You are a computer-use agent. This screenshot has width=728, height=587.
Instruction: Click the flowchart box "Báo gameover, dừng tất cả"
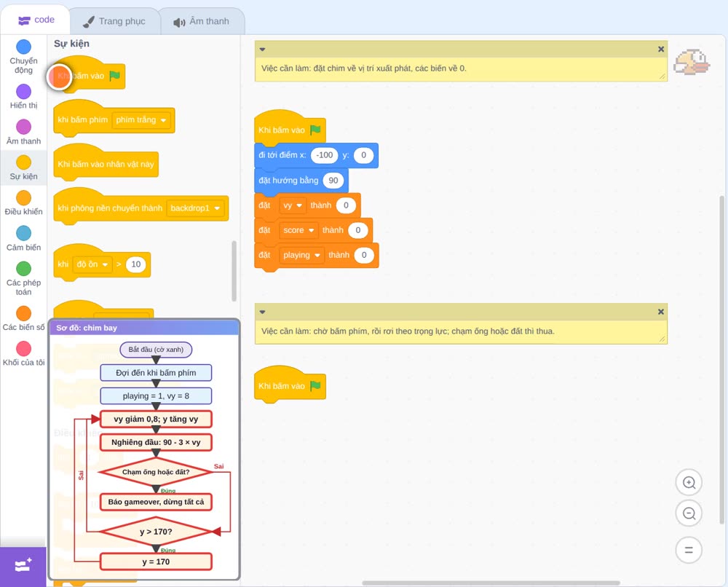click(156, 502)
